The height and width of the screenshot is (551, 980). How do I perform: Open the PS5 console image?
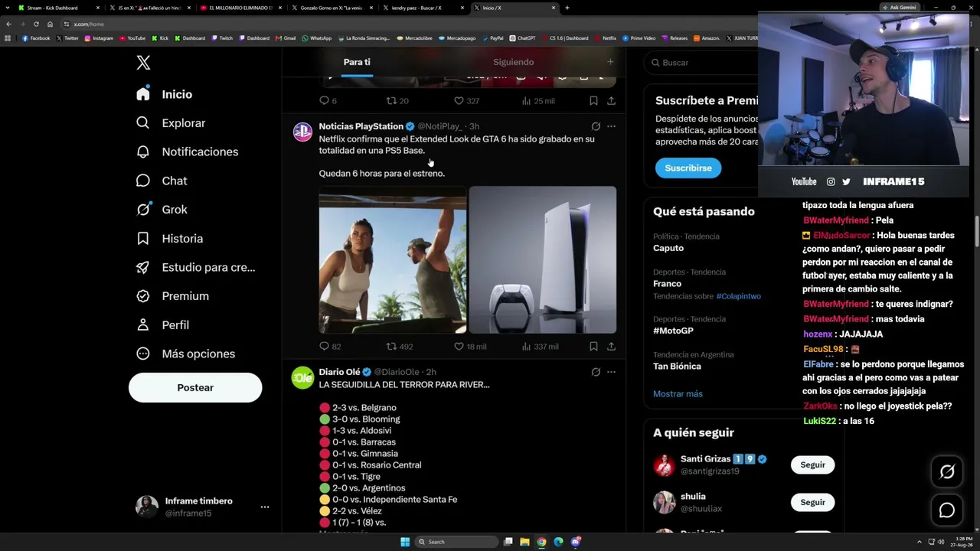(x=543, y=260)
